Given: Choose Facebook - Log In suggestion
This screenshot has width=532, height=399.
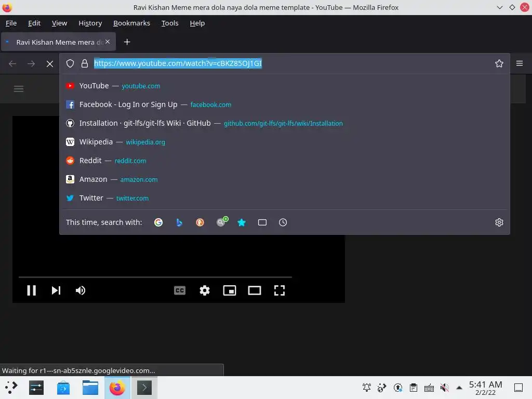Looking at the screenshot, I should click(x=285, y=104).
